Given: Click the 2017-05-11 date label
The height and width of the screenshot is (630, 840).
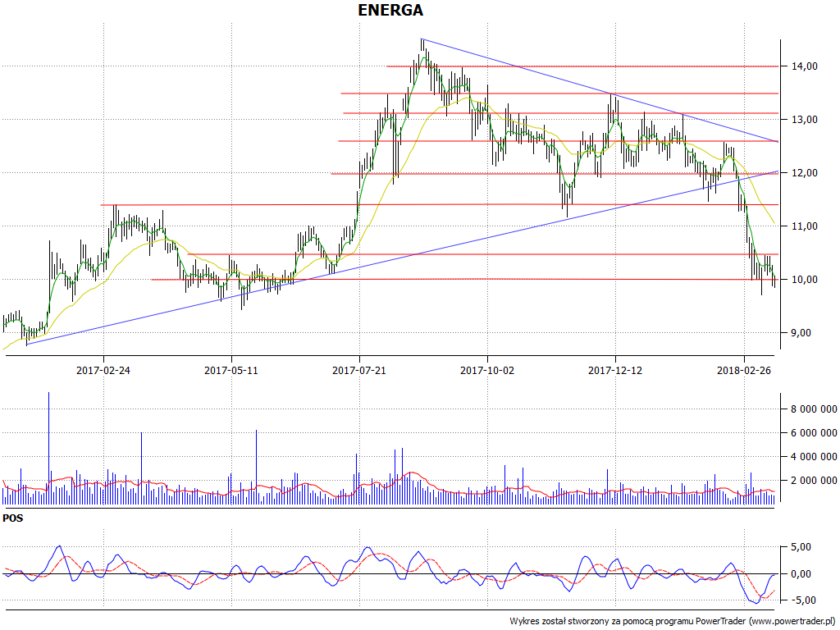Looking at the screenshot, I should click(231, 370).
